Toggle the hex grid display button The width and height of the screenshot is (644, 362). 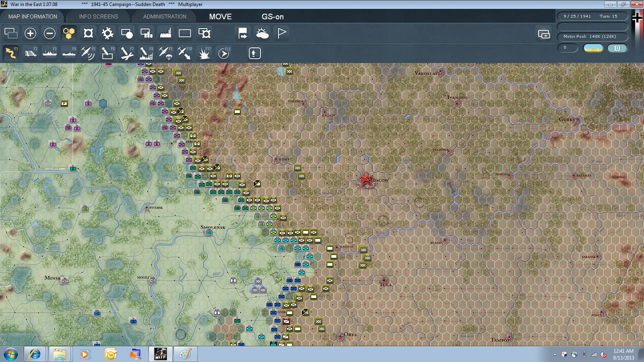point(69,33)
